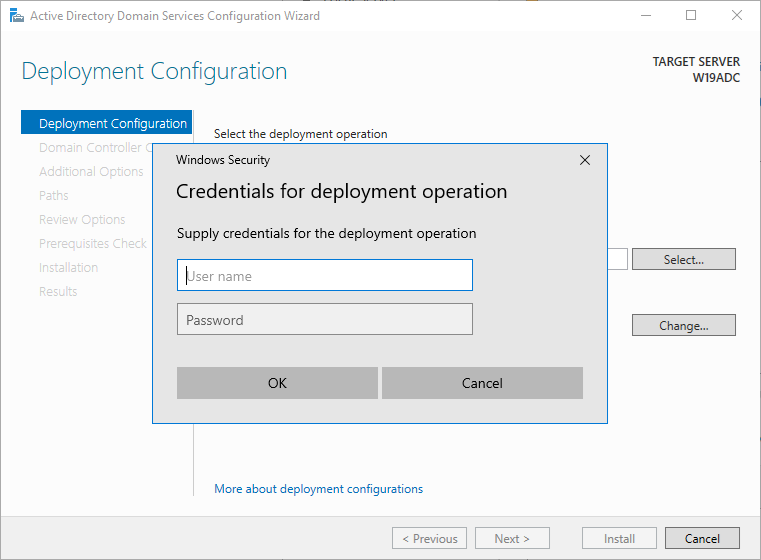Image resolution: width=761 pixels, height=560 pixels.
Task: Confirm credentials with the OK button
Action: 277,383
